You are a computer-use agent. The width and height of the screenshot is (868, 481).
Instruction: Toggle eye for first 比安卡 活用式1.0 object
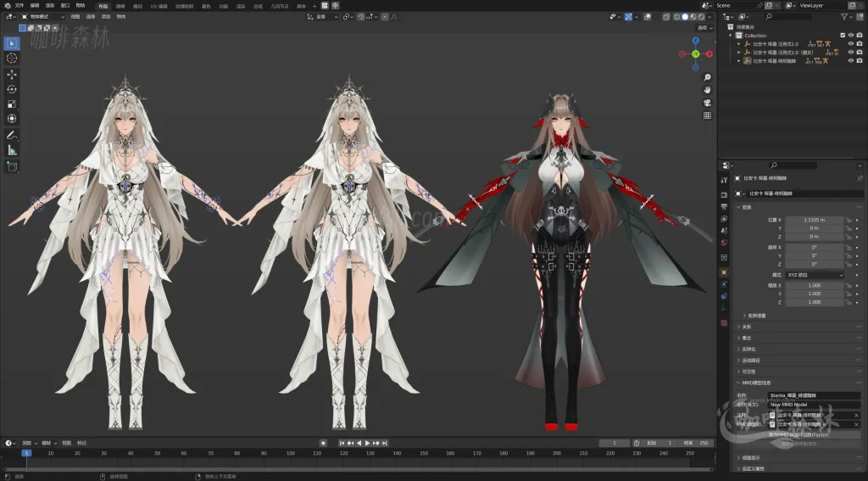coord(851,44)
